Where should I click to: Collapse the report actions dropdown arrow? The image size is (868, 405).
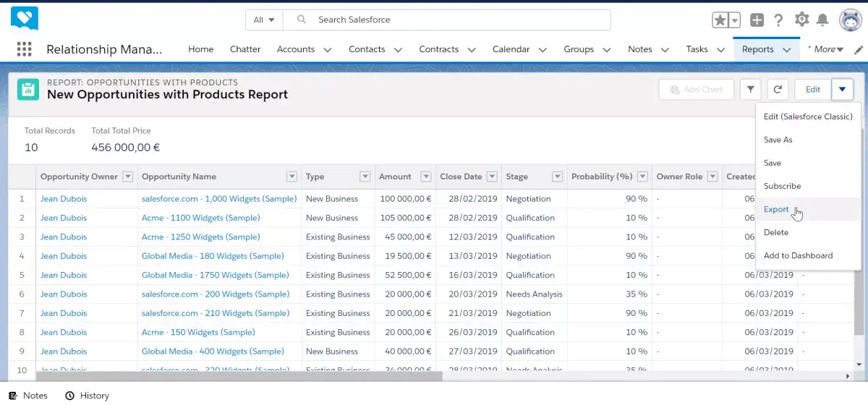pos(843,90)
